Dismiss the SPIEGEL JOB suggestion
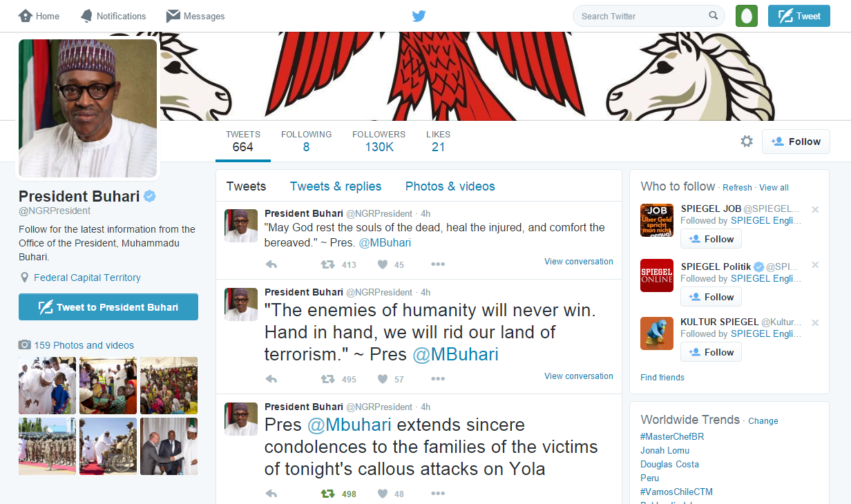Viewport: 851px width, 504px height. click(815, 209)
